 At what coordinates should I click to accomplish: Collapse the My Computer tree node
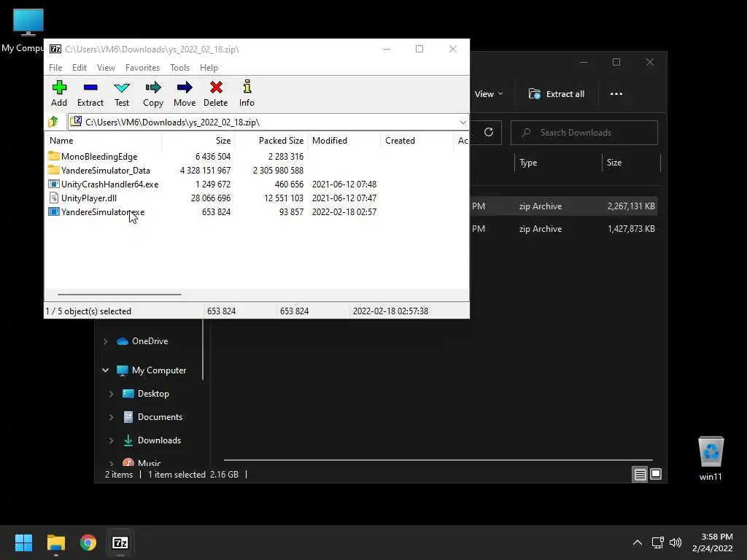pyautogui.click(x=105, y=370)
